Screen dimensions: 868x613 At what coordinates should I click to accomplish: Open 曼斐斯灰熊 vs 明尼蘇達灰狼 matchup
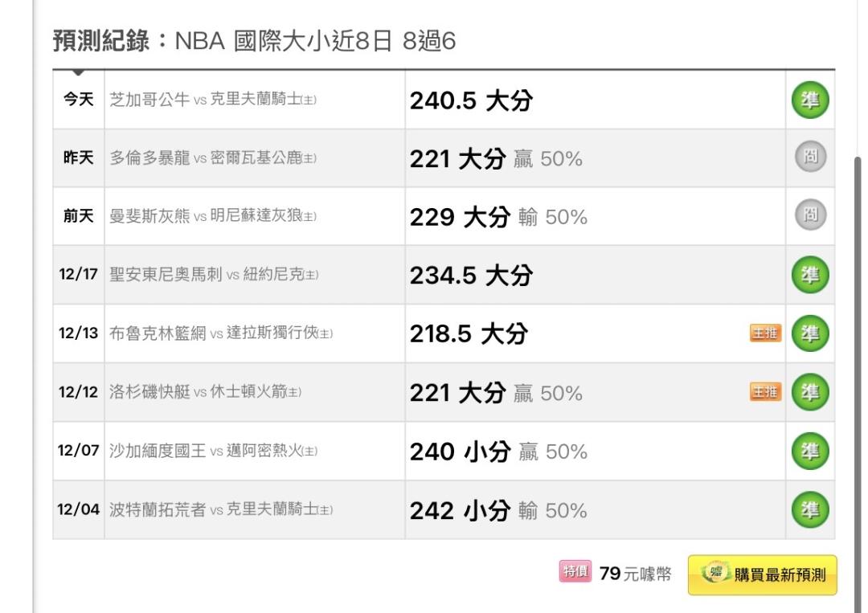pos(212,217)
